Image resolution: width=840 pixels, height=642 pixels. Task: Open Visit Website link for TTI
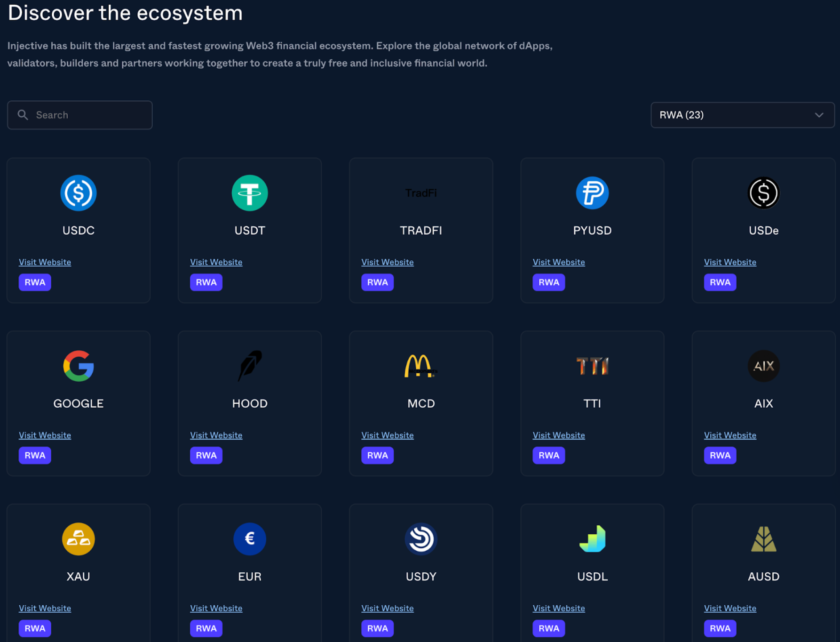[x=558, y=435]
